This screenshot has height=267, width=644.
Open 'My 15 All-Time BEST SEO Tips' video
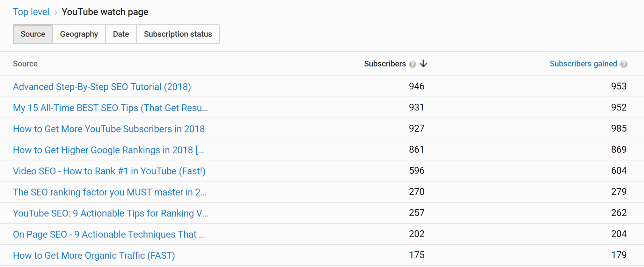[110, 108]
